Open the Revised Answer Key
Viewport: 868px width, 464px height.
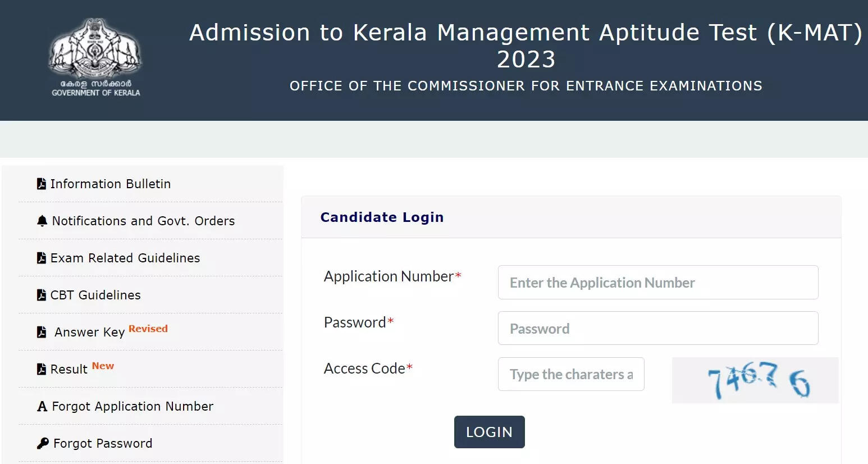[90, 332]
